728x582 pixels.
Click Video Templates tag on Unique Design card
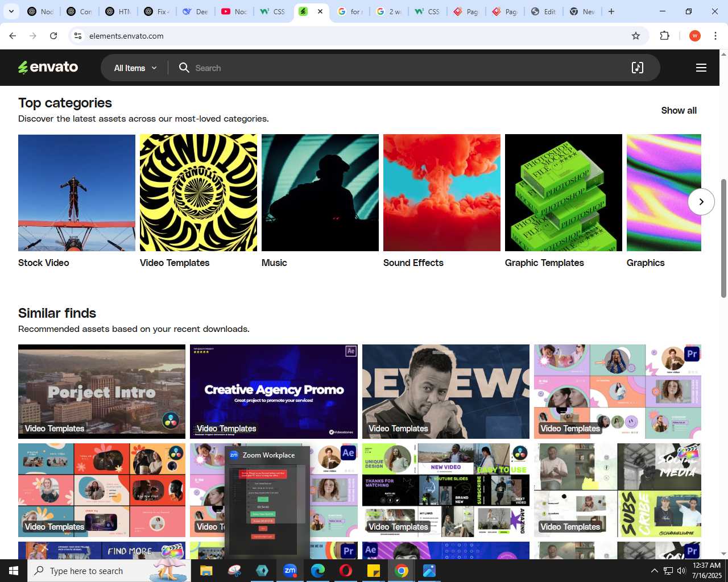tap(398, 527)
